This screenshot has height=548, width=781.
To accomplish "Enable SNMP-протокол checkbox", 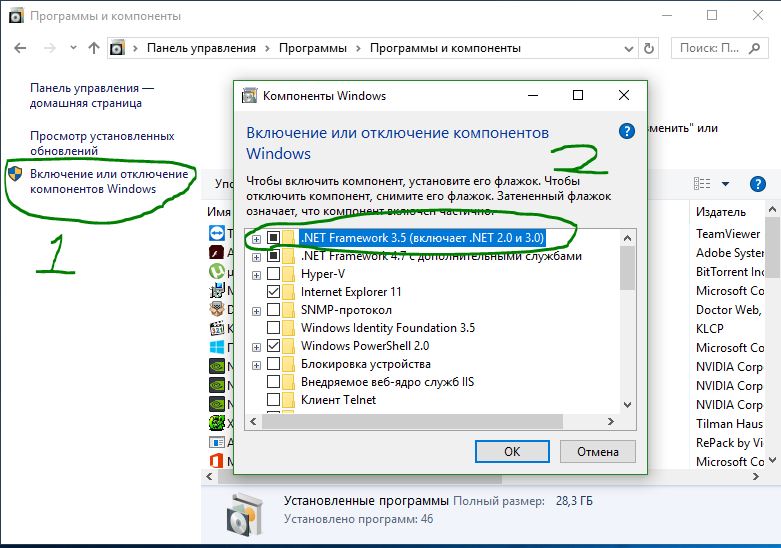I will tap(273, 309).
